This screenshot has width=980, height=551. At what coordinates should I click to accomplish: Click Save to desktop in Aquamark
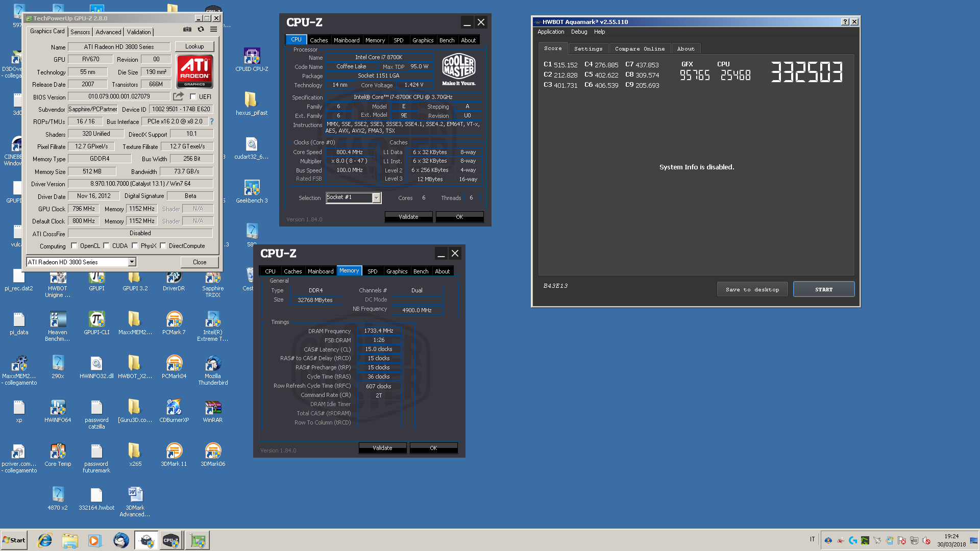point(752,289)
